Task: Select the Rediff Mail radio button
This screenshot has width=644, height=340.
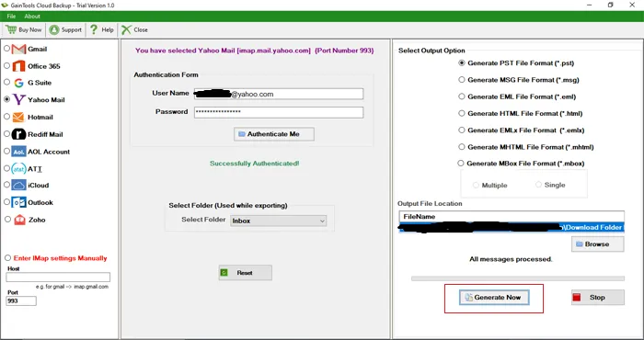Action: coord(6,134)
